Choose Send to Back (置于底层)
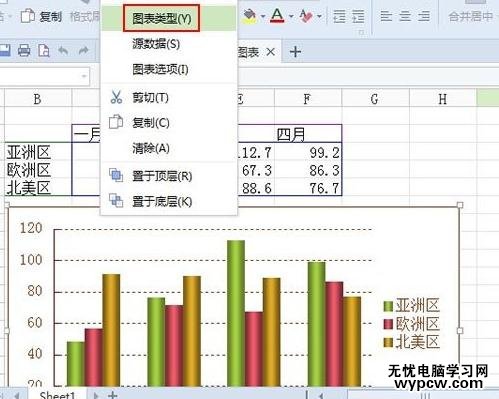The width and height of the screenshot is (499, 399). 169,201
